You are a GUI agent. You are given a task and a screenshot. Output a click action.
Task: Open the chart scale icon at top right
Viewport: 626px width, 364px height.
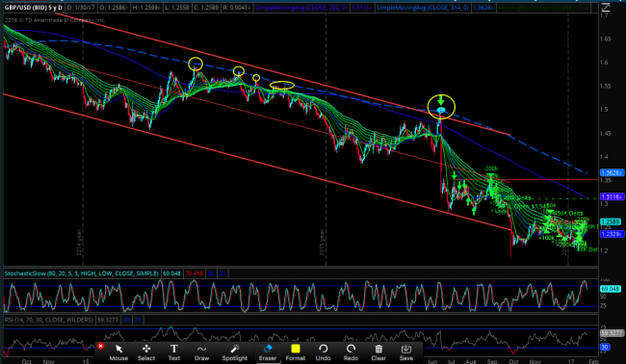click(605, 8)
